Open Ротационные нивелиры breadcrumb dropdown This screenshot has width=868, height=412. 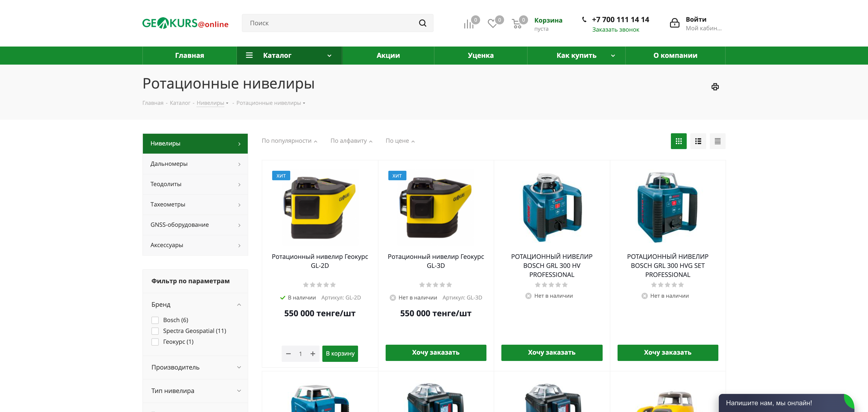click(304, 103)
